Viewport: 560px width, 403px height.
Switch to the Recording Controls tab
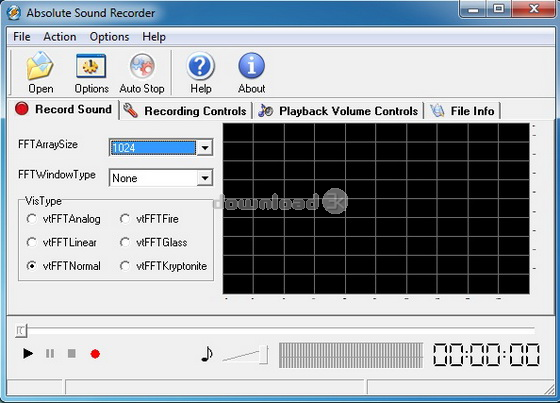click(185, 111)
